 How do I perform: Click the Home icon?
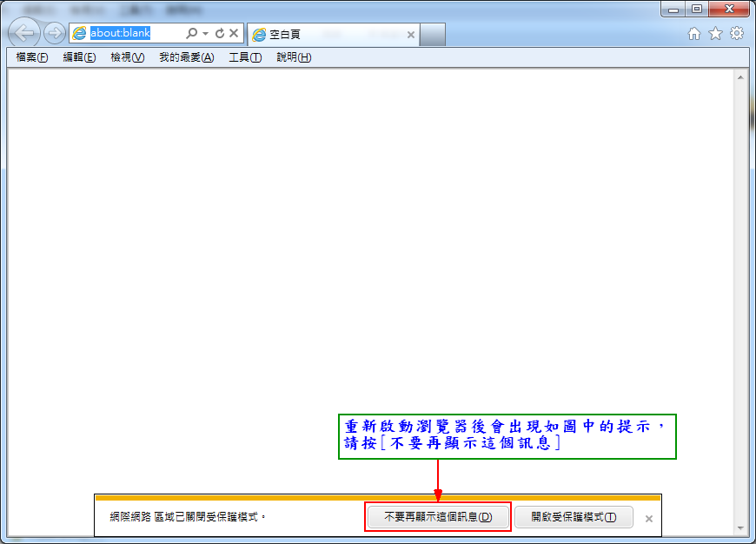coord(694,34)
